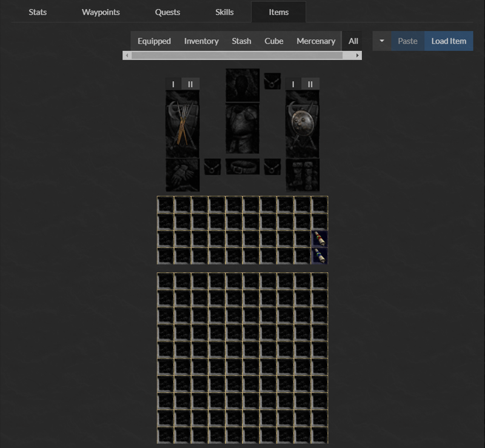Select the red-banded scroll in inventory
485x448 pixels.
pos(319,239)
